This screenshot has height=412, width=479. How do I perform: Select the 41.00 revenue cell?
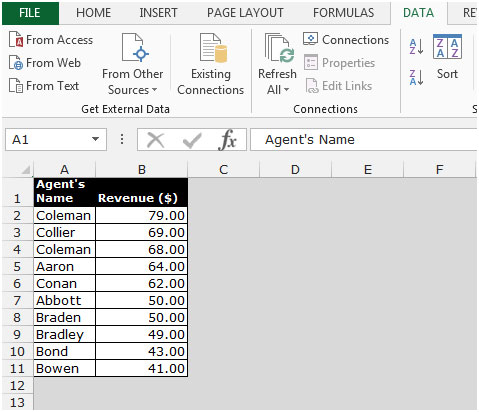click(142, 368)
